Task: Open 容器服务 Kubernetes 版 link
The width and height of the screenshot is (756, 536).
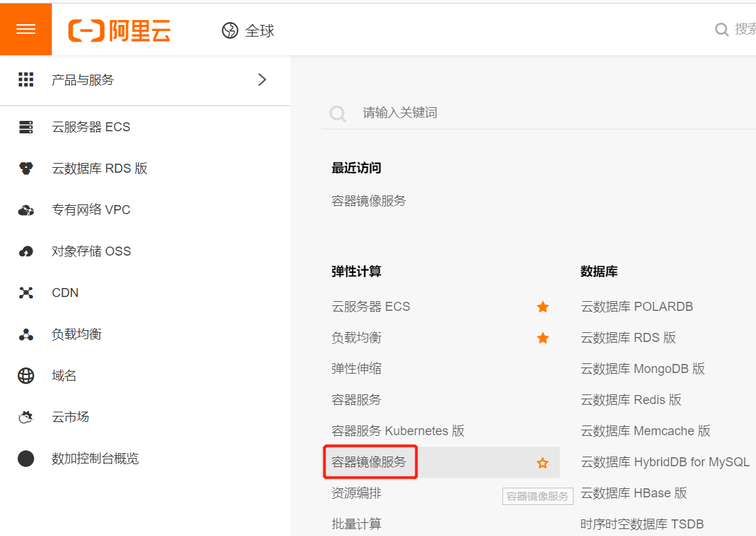Action: tap(398, 431)
